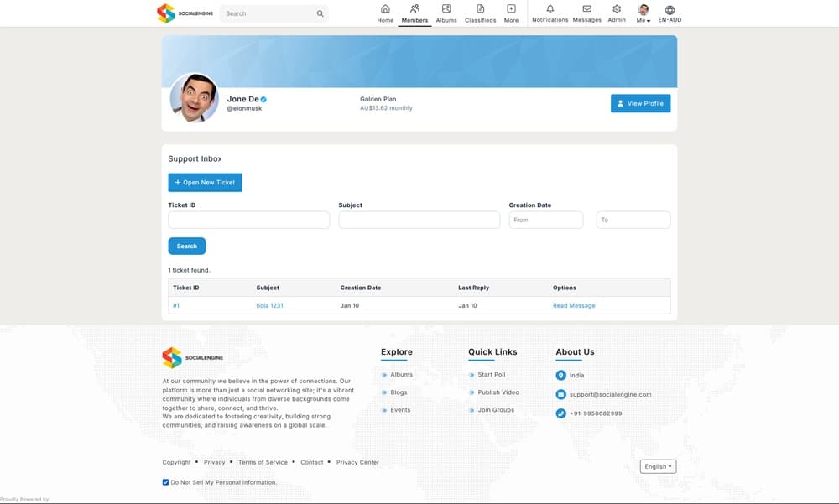Click the Ticket ID input field
This screenshot has height=504, width=839.
[249, 220]
